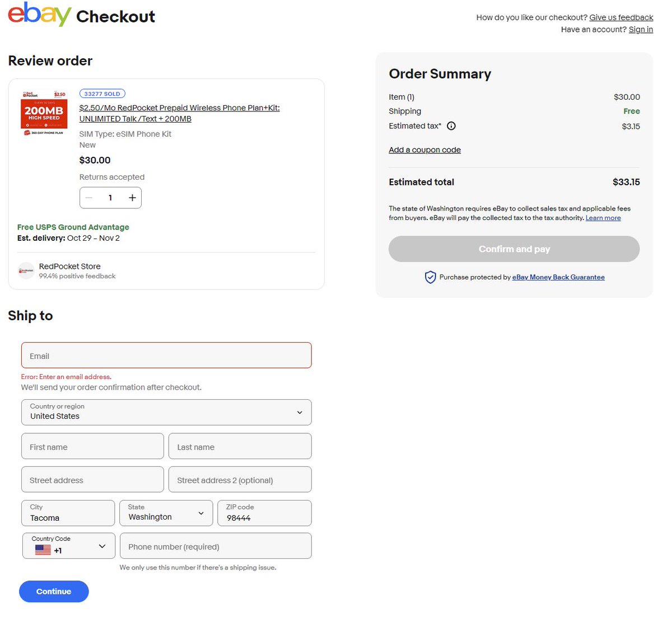Click the RedPocket Store seller avatar
Viewport: 672px width, 622px height.
tap(26, 271)
